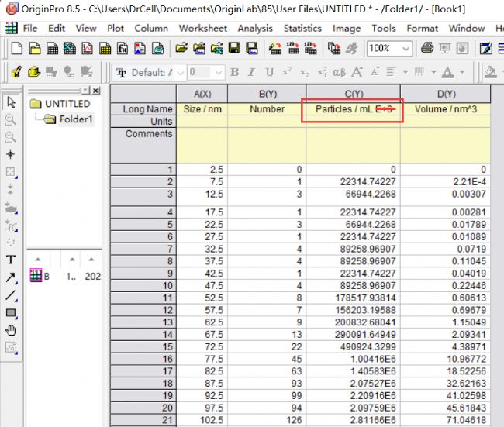Select the Text tool

click(11, 260)
